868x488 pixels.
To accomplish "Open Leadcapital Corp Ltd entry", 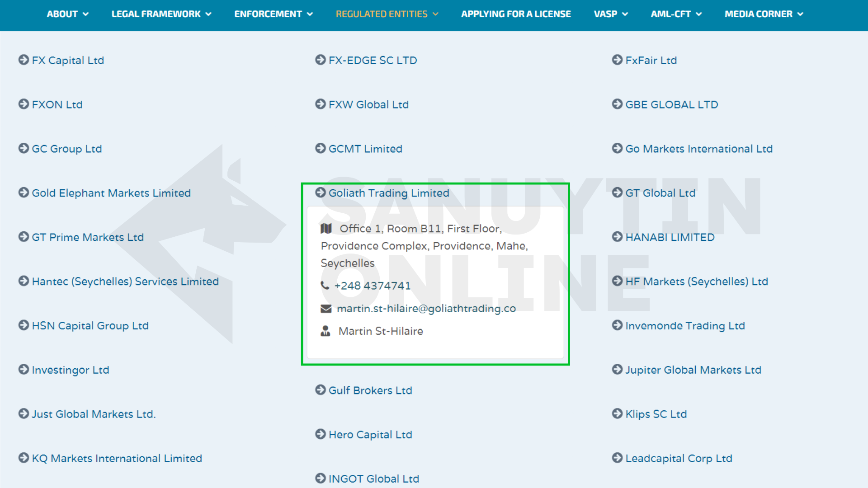I will (679, 459).
